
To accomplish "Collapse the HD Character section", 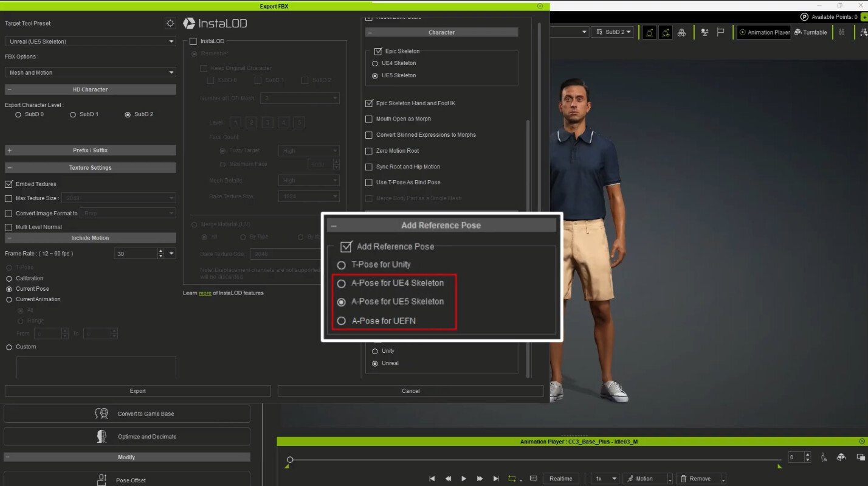I will (x=9, y=89).
